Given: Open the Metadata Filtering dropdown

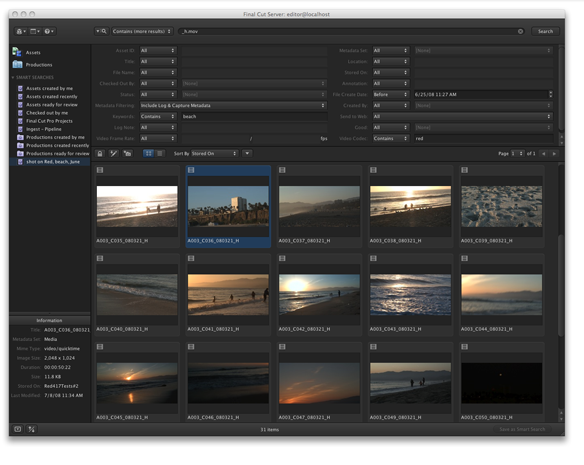Looking at the screenshot, I should pyautogui.click(x=234, y=105).
